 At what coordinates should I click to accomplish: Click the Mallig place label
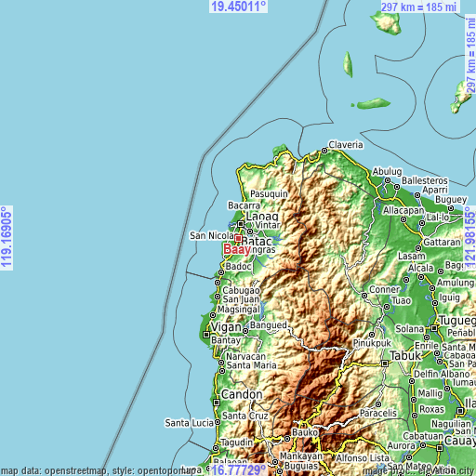point(430,393)
